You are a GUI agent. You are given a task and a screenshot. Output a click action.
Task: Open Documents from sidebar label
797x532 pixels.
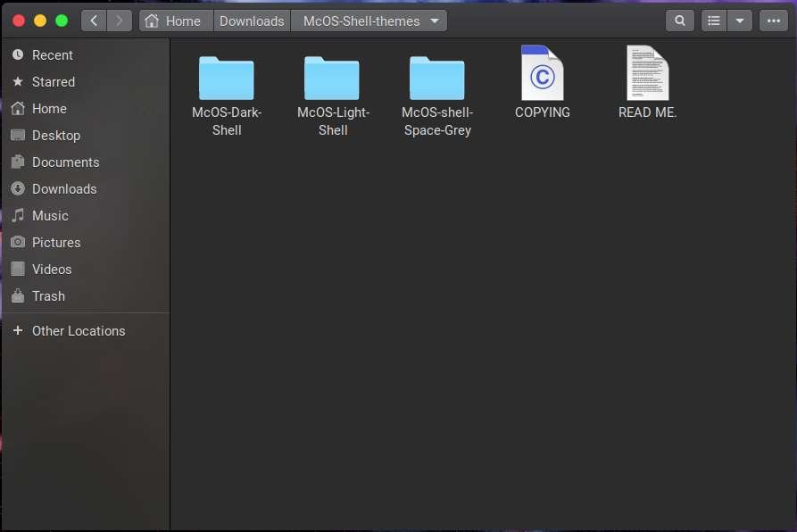[65, 162]
